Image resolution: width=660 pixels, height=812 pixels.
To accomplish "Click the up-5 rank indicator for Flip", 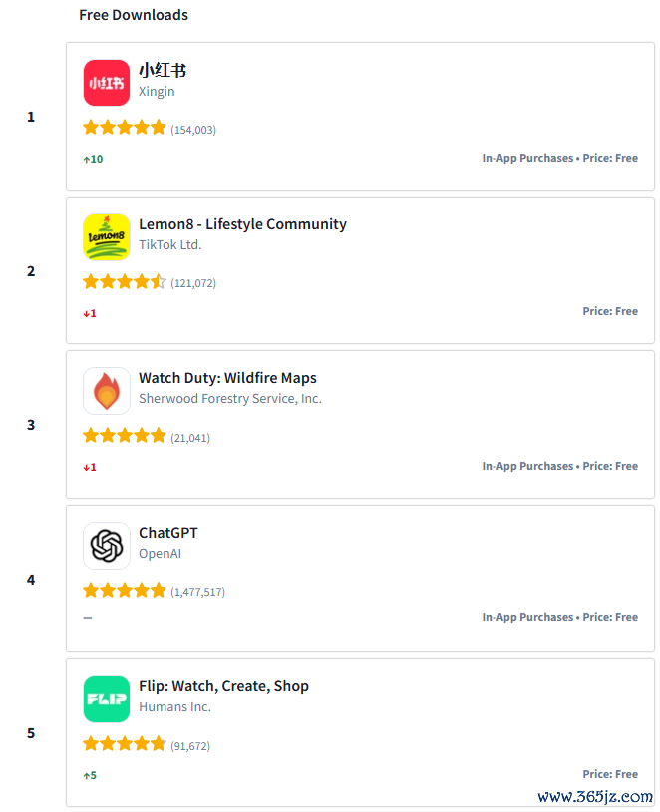I will [90, 775].
